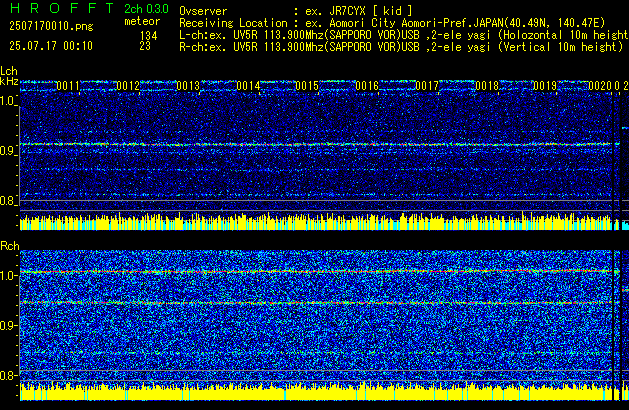
Task: Click the 0.9 frequency label on Rch
Action: tap(8, 325)
